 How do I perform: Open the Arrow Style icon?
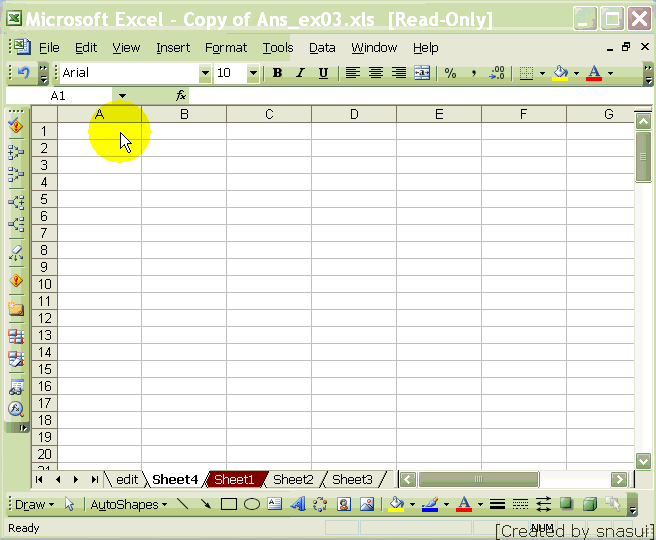[x=543, y=504]
